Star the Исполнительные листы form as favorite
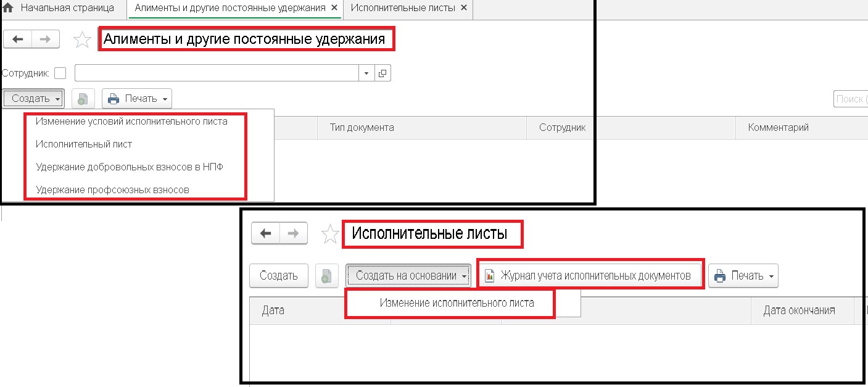868x387 pixels. (x=331, y=234)
